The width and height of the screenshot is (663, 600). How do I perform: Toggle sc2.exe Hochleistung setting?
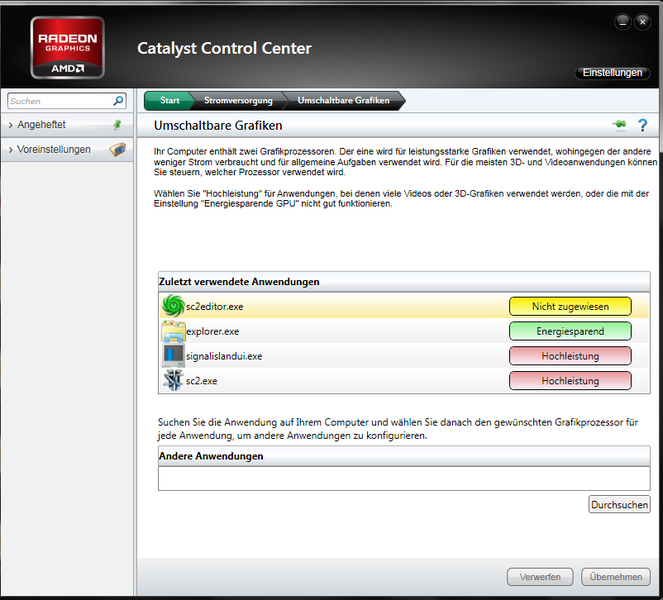pyautogui.click(x=570, y=381)
